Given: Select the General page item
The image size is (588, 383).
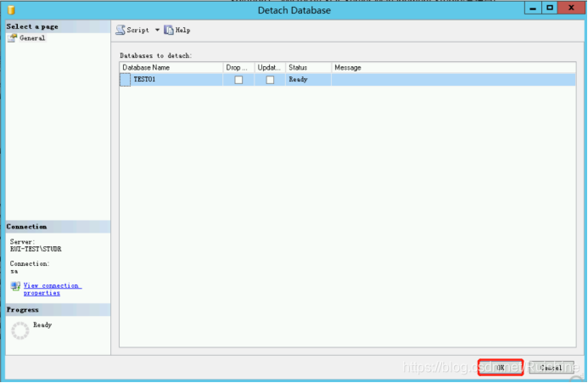Looking at the screenshot, I should [32, 38].
